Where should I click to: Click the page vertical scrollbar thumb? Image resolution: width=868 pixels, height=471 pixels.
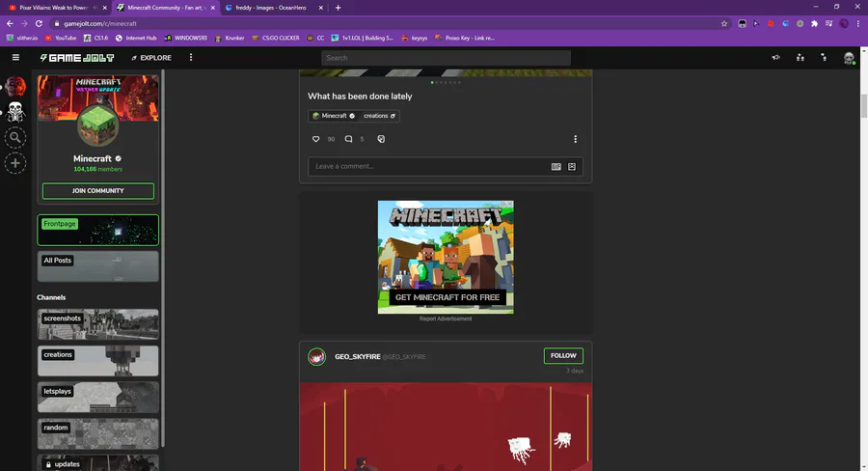(863, 106)
